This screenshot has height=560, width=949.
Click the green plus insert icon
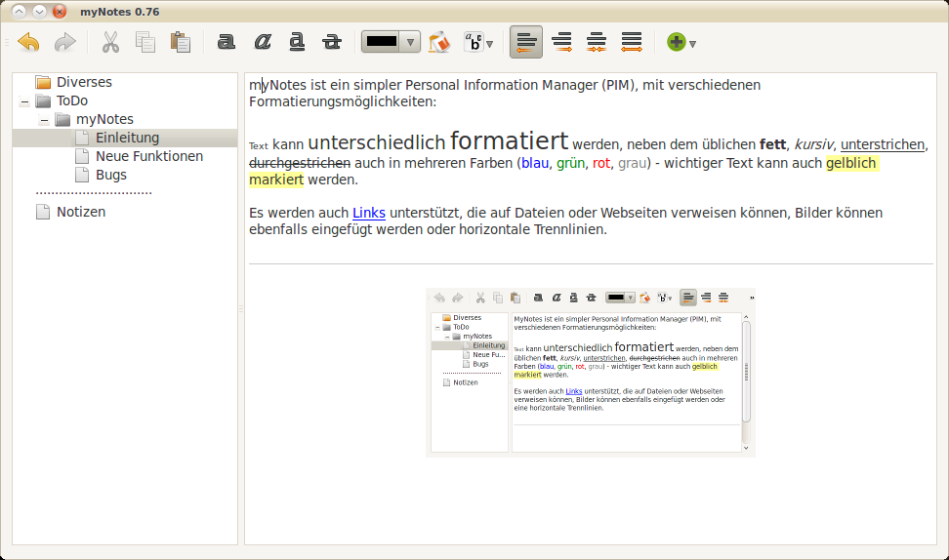click(676, 42)
